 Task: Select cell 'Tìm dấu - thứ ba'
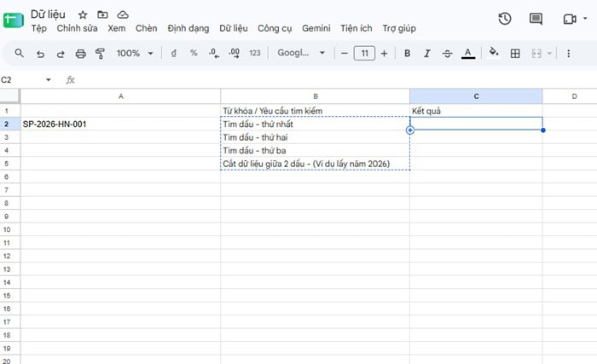316,150
